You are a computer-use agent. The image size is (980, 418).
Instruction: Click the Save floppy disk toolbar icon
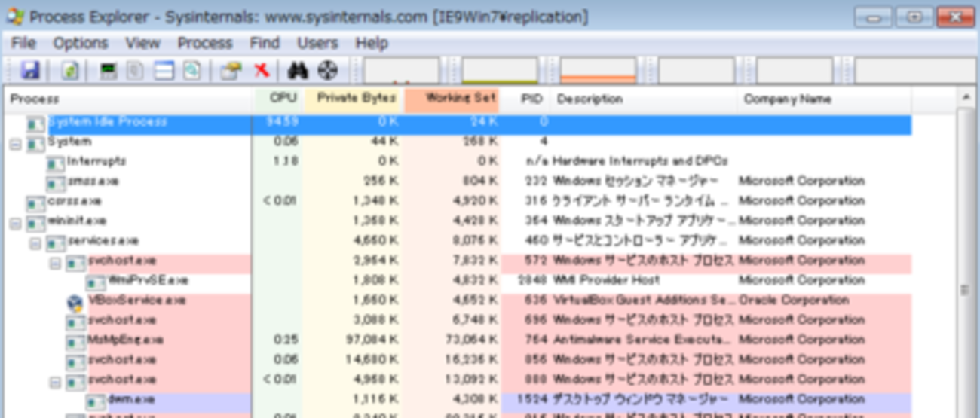coord(30,71)
